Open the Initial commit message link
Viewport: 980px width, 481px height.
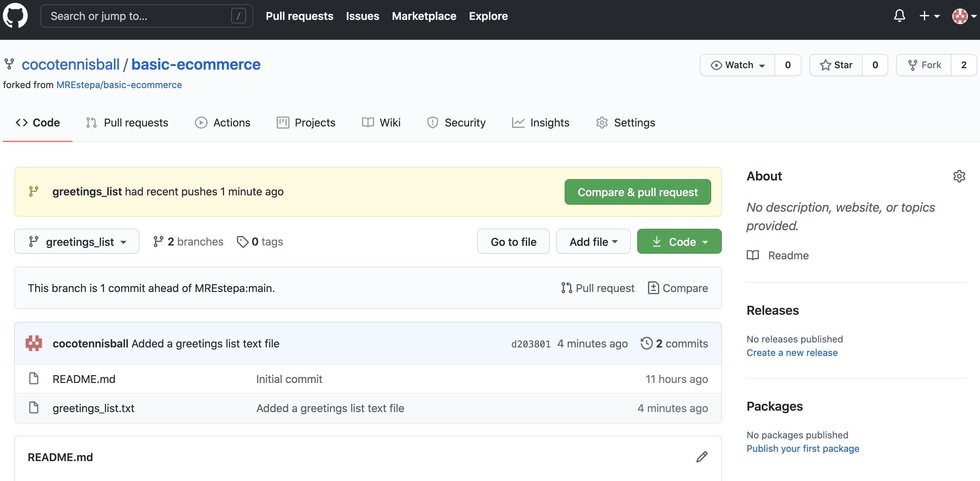point(289,378)
